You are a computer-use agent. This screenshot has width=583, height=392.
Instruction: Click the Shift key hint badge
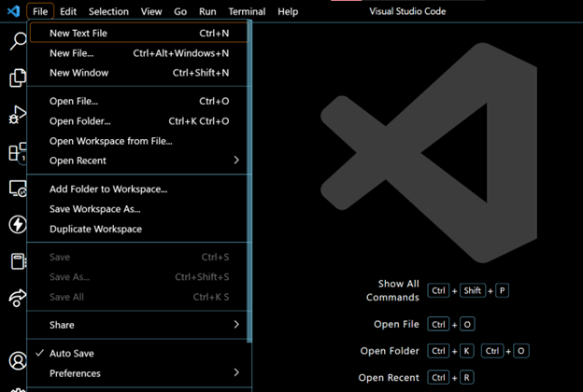(x=473, y=290)
